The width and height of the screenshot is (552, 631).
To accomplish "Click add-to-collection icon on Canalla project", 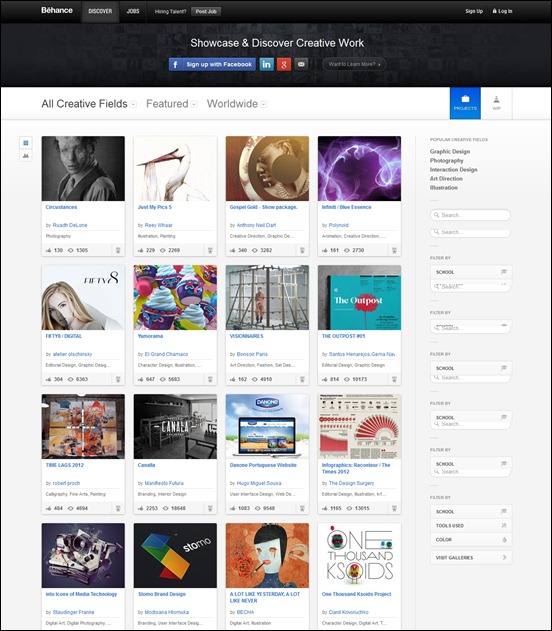I will [x=210, y=508].
